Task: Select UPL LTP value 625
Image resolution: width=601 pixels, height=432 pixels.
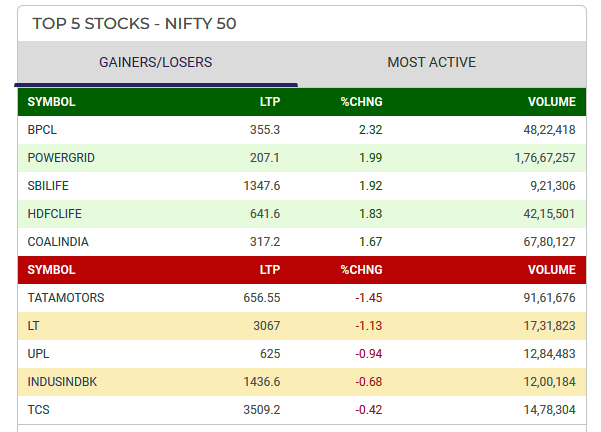Action: 270,354
